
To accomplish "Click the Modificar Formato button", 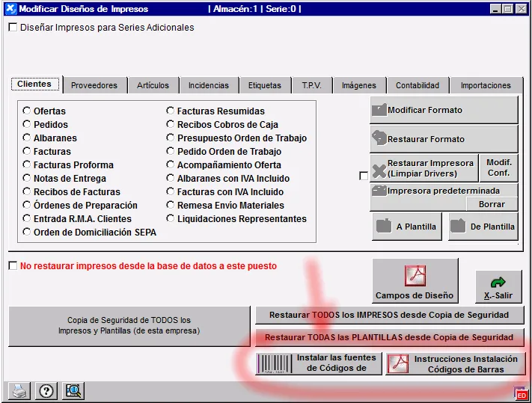I will point(444,110).
